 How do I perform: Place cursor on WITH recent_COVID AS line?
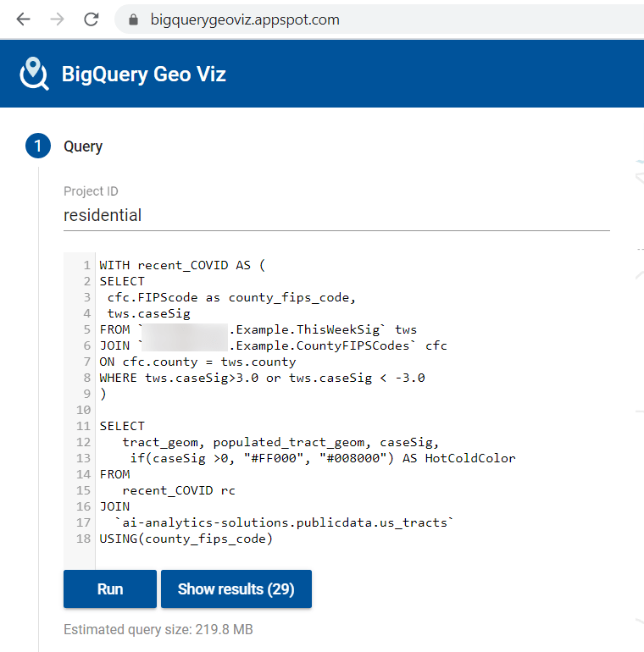coord(182,265)
